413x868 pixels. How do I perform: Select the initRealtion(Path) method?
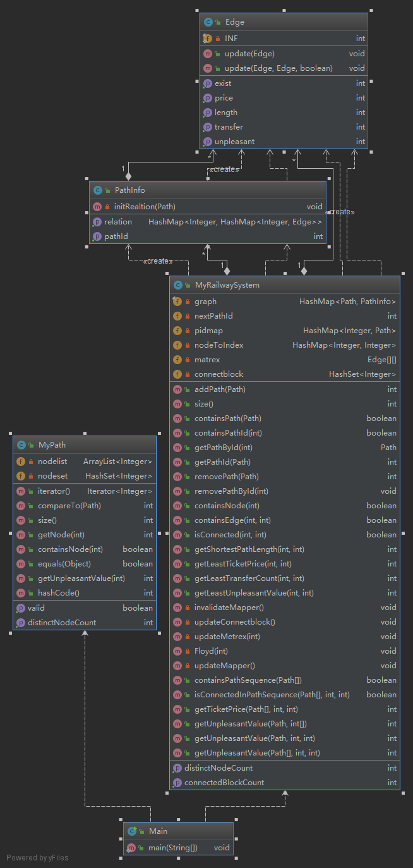(x=208, y=207)
